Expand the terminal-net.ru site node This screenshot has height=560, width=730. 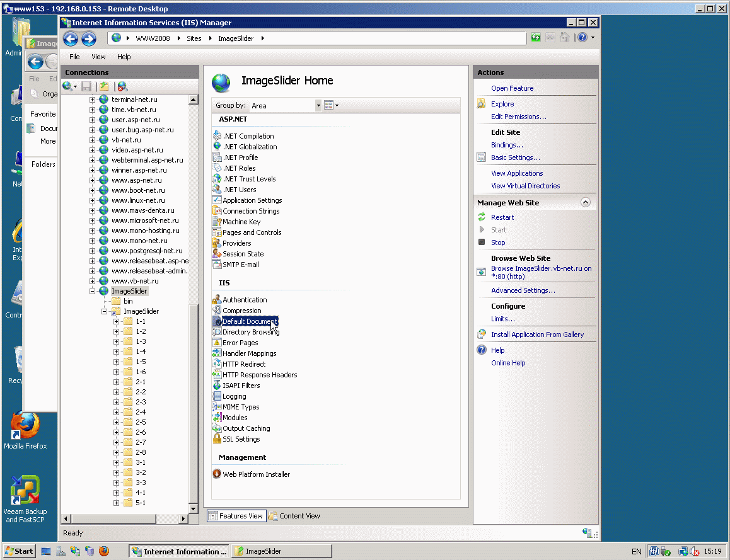92,100
